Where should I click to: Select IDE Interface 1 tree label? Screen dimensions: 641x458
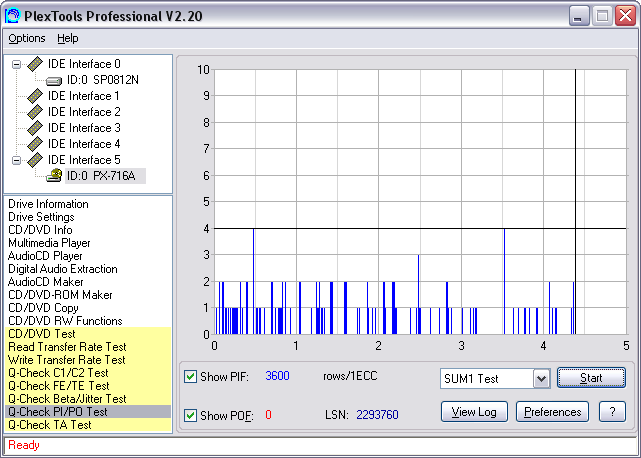84,96
